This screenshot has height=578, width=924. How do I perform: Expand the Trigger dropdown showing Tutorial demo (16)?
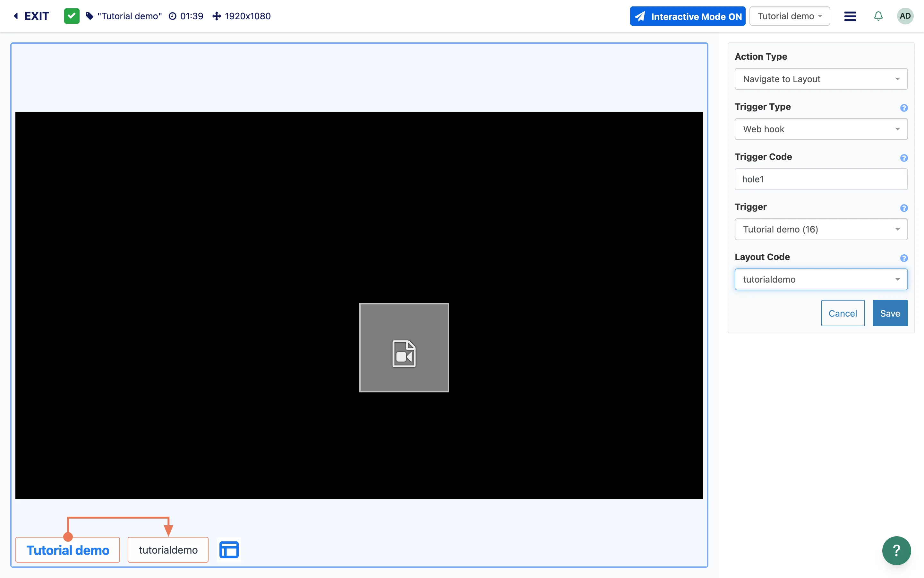click(821, 229)
